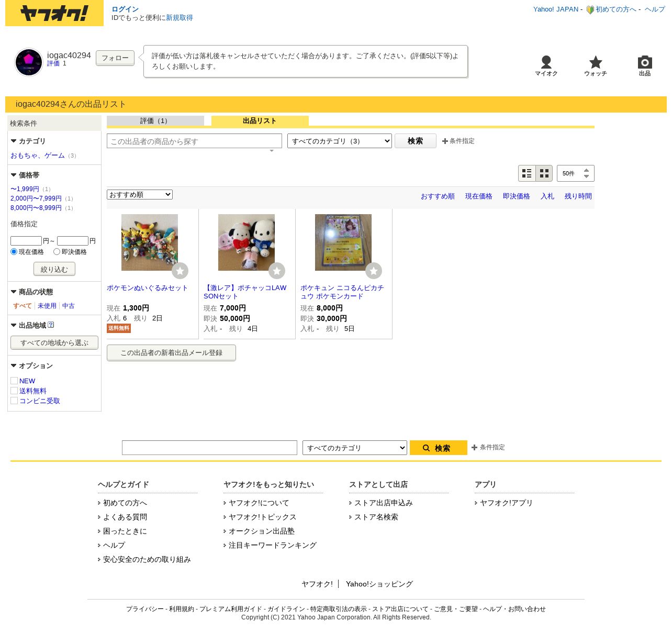Viewport: 672px width, 632px height.
Task: Add ニコるんピカチュウ card to watchlist star
Action: tap(374, 271)
